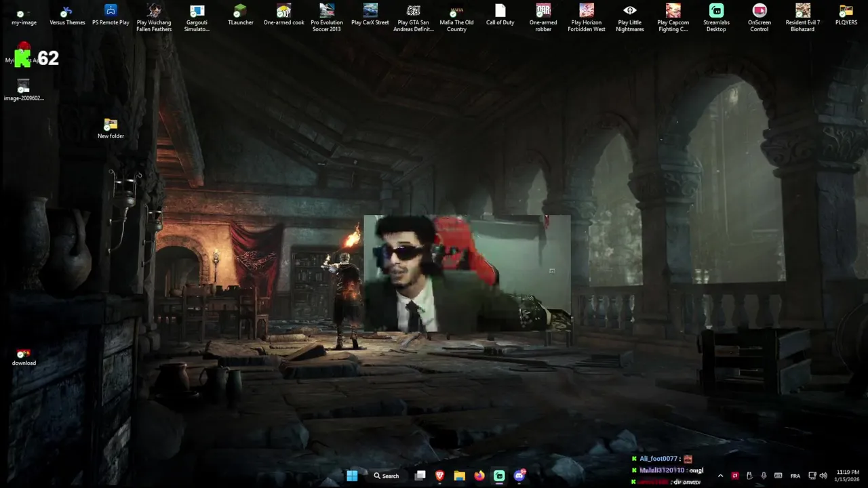Click the microphone tray icon
This screenshot has width=868, height=488.
pyautogui.click(x=764, y=476)
